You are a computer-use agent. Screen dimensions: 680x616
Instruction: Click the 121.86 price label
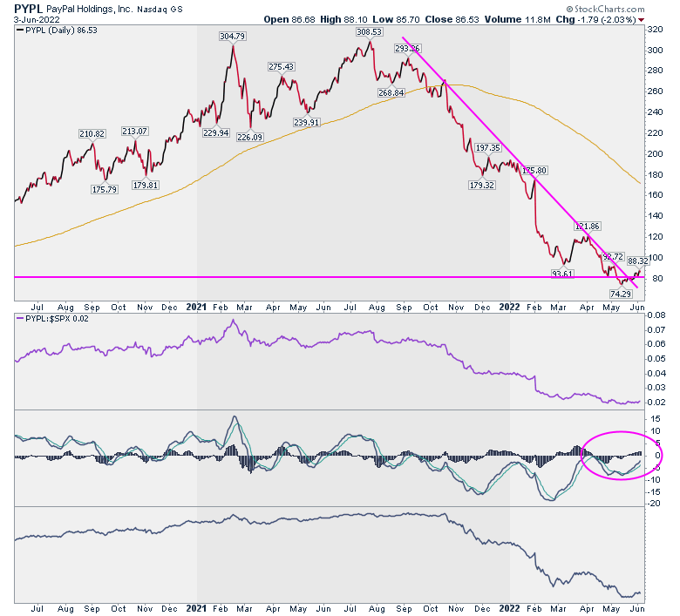[588, 227]
